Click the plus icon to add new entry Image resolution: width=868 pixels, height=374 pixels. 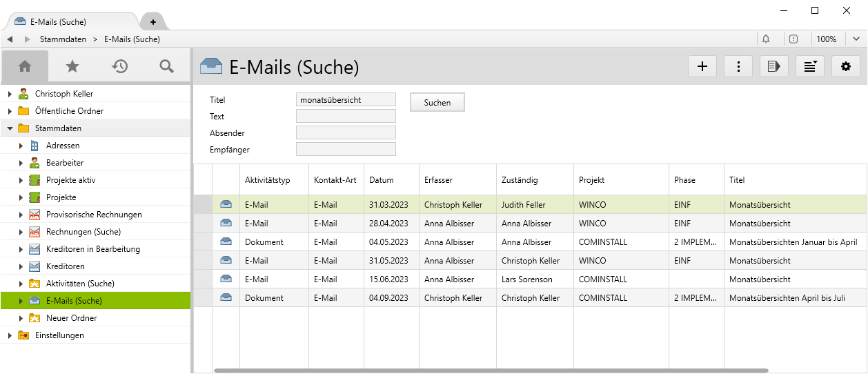pos(702,67)
